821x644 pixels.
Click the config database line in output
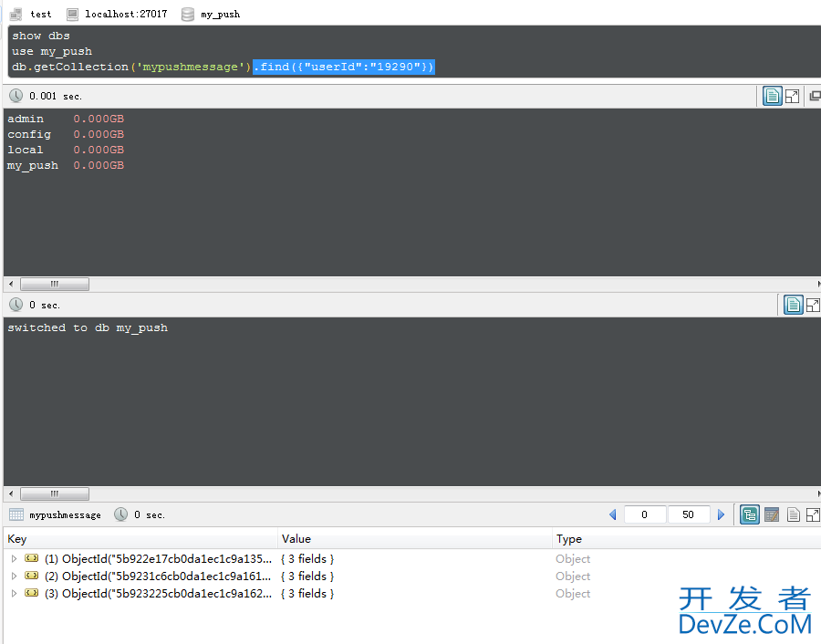(x=66, y=135)
